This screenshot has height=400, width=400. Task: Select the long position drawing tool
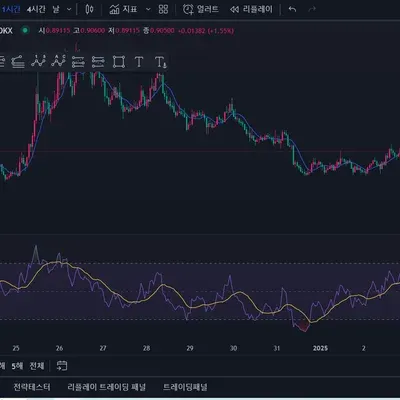point(78,62)
